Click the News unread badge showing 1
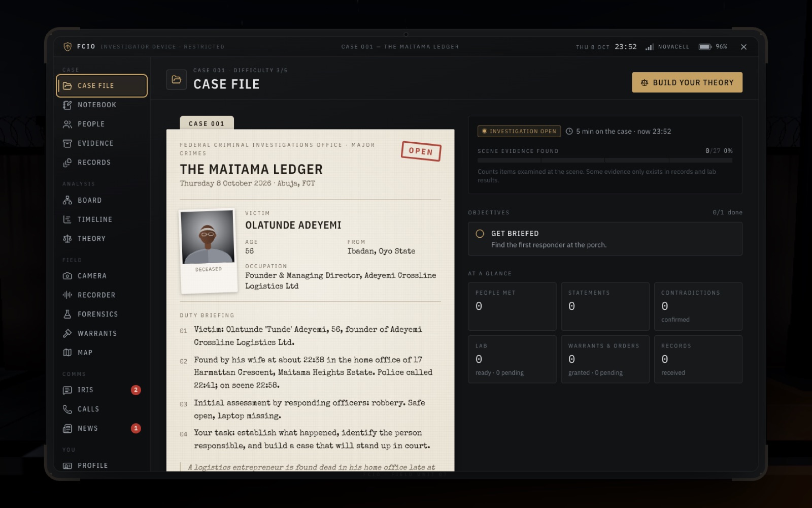 pyautogui.click(x=136, y=429)
